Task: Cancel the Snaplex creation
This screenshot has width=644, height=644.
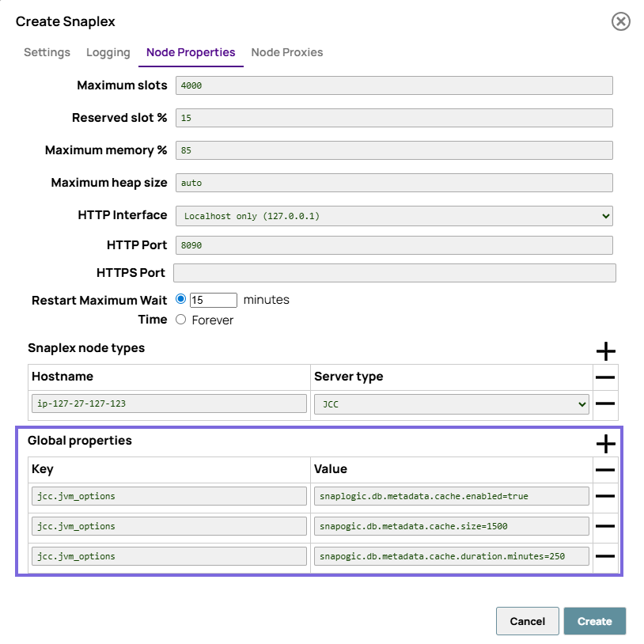Action: click(527, 621)
